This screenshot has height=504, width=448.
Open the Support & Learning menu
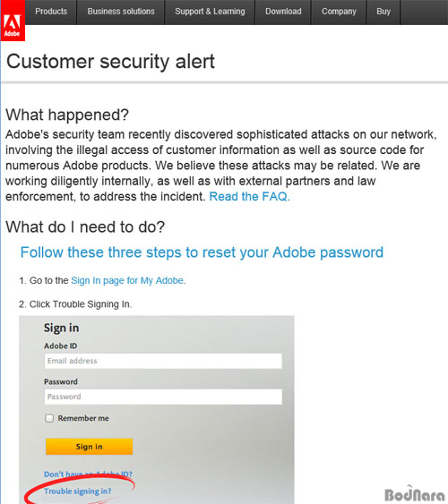coord(210,12)
